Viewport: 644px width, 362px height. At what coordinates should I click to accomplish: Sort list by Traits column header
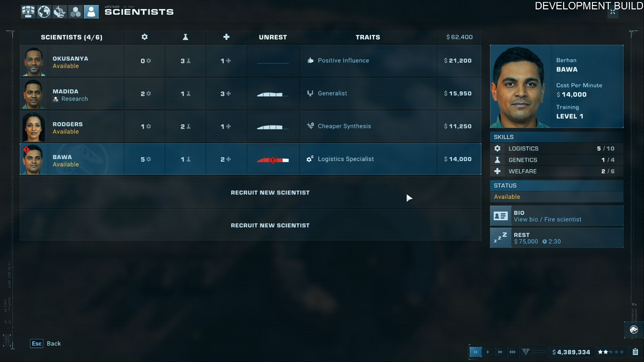(x=368, y=37)
